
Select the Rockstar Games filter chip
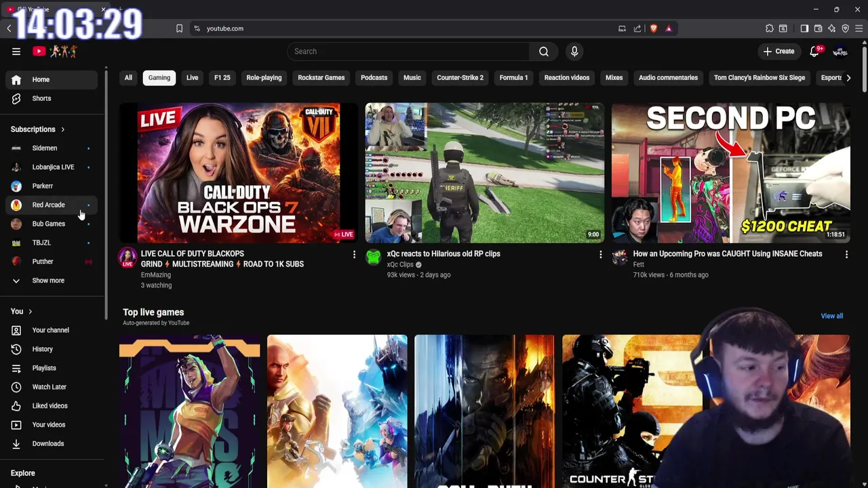[x=321, y=78]
